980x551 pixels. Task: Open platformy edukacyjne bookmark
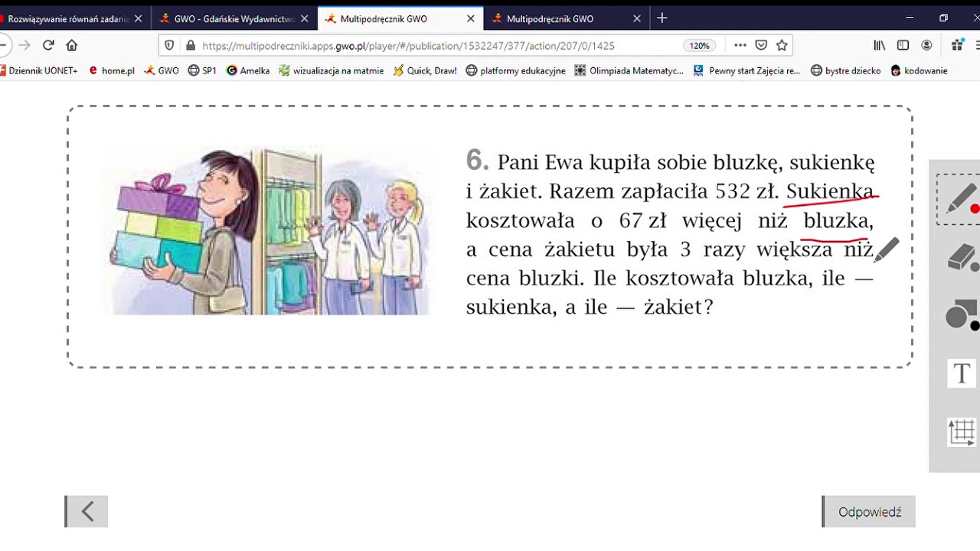pos(516,70)
